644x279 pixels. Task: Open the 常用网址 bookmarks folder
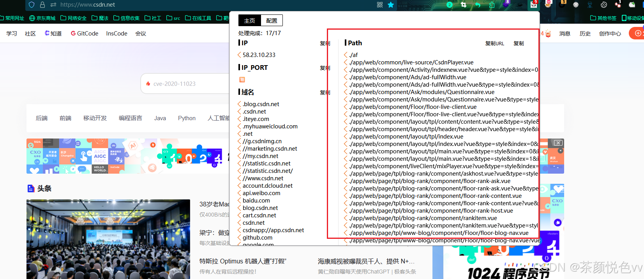[12, 18]
